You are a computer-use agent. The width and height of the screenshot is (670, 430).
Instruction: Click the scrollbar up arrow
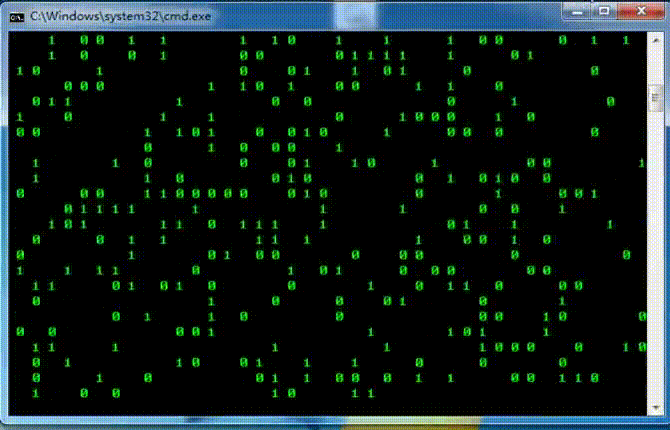point(655,40)
